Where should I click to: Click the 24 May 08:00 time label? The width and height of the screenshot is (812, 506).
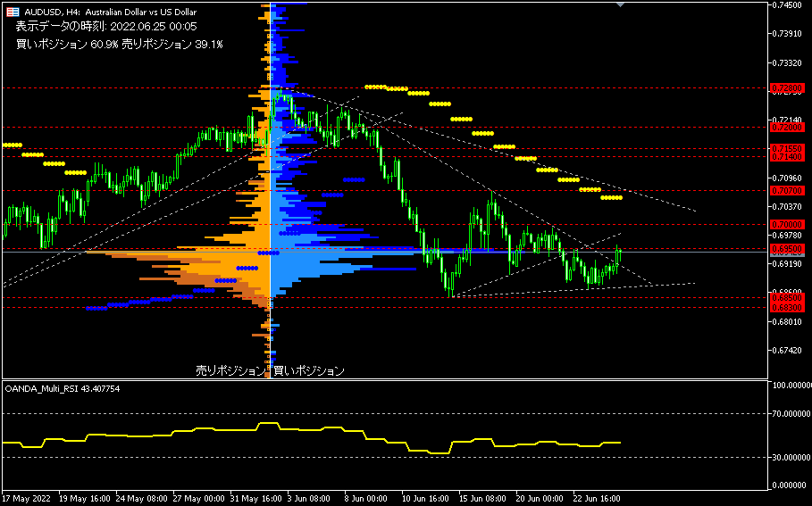tap(142, 499)
